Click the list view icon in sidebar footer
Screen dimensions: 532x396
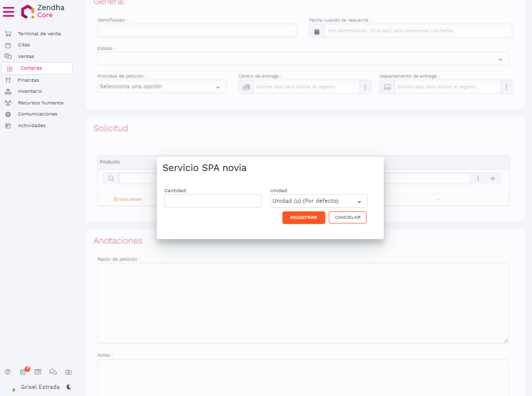click(x=38, y=372)
